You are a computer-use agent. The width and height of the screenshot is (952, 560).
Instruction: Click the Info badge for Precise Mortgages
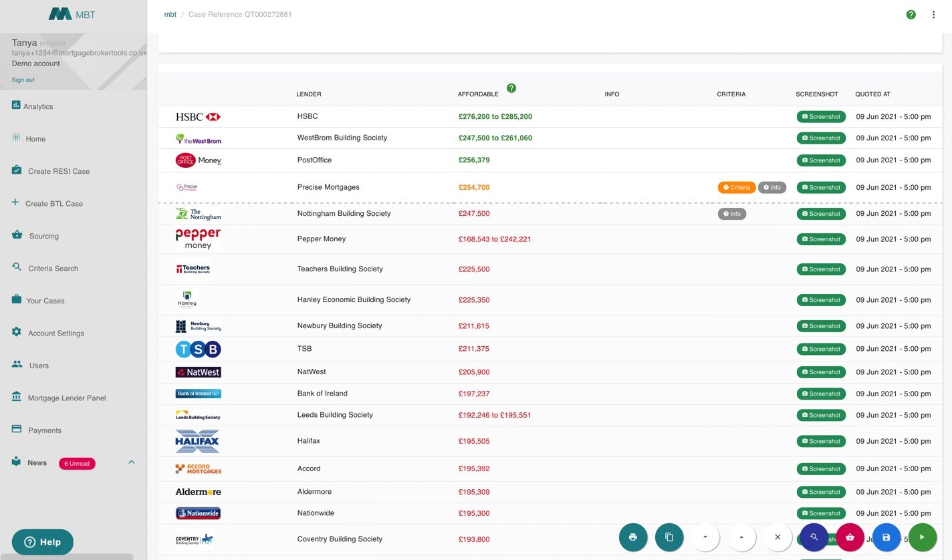772,188
